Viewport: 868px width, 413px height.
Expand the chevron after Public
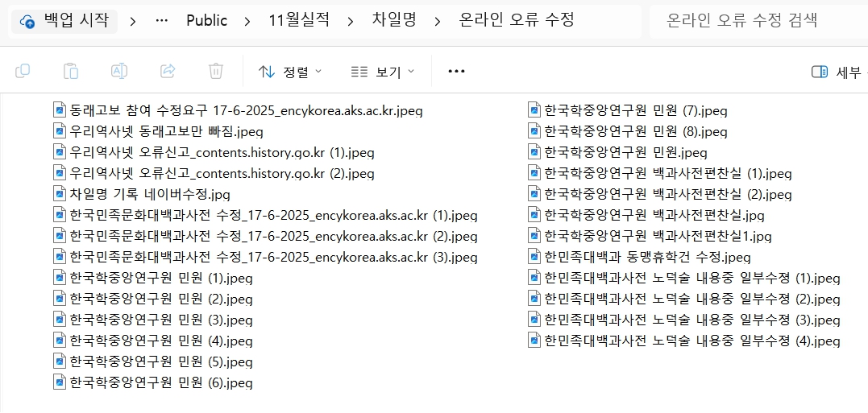tap(247, 22)
